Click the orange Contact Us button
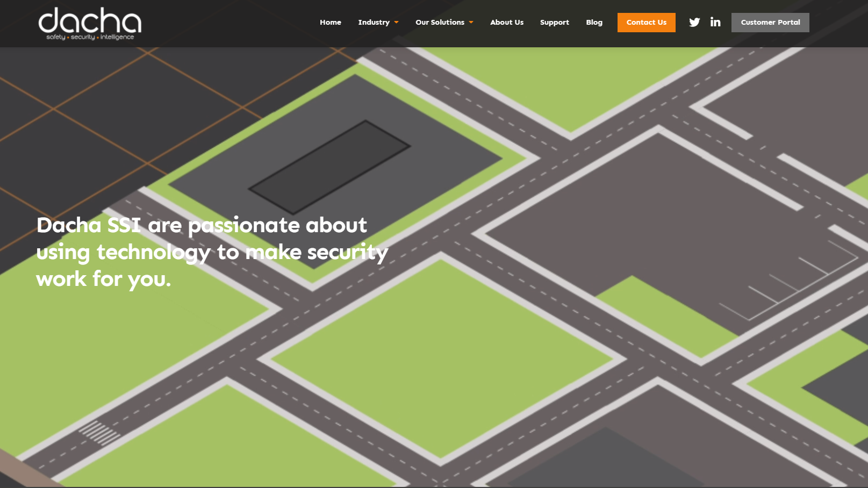 [646, 22]
